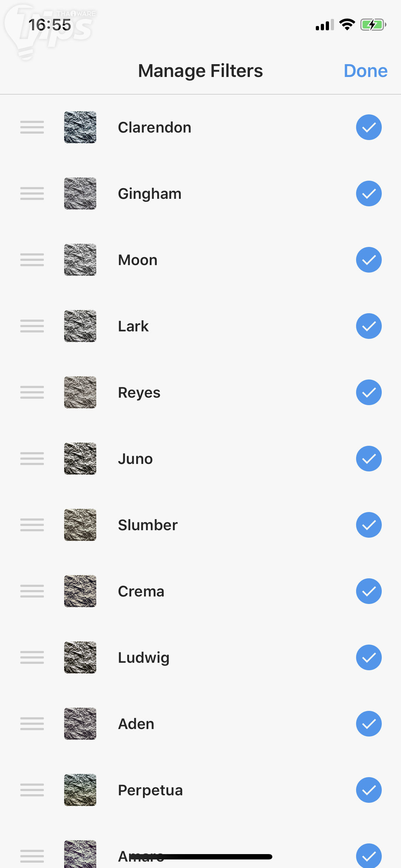The height and width of the screenshot is (868, 401).
Task: Toggle off the Lark filter
Action: 369,326
